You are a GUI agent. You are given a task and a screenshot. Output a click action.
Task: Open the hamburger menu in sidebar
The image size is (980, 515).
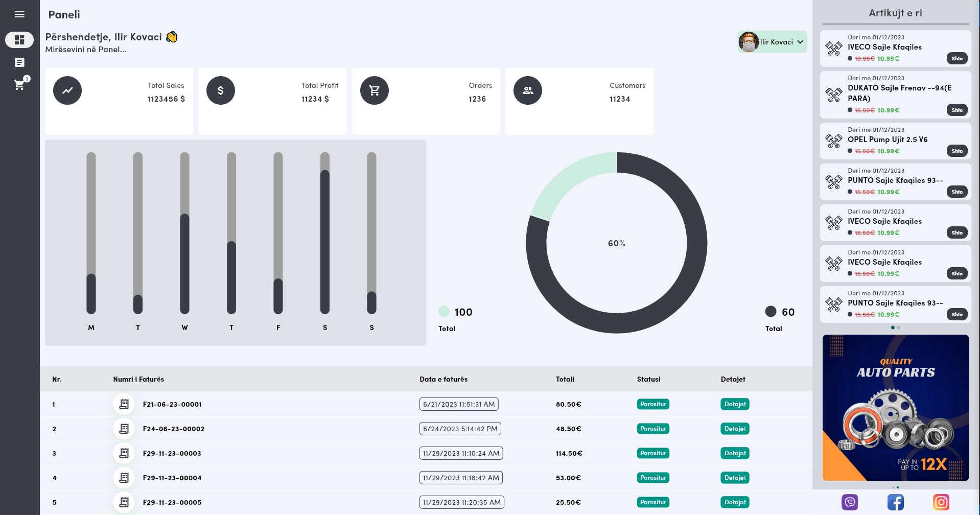pos(19,14)
